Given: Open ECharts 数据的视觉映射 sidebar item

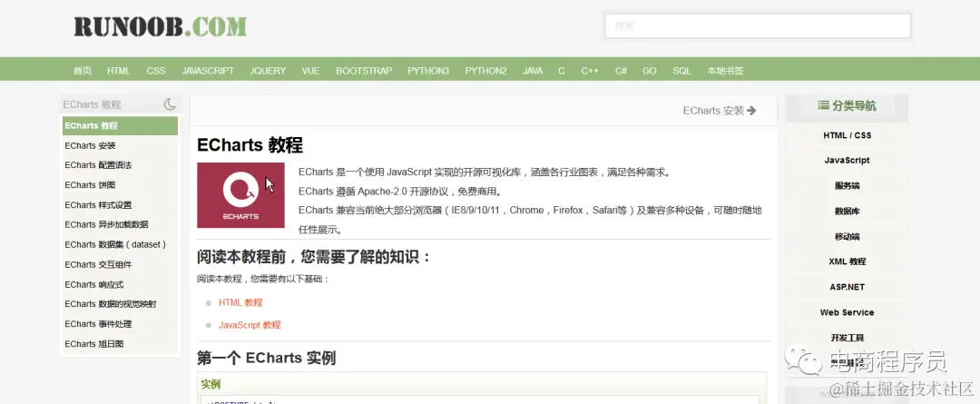Looking at the screenshot, I should click(x=111, y=304).
